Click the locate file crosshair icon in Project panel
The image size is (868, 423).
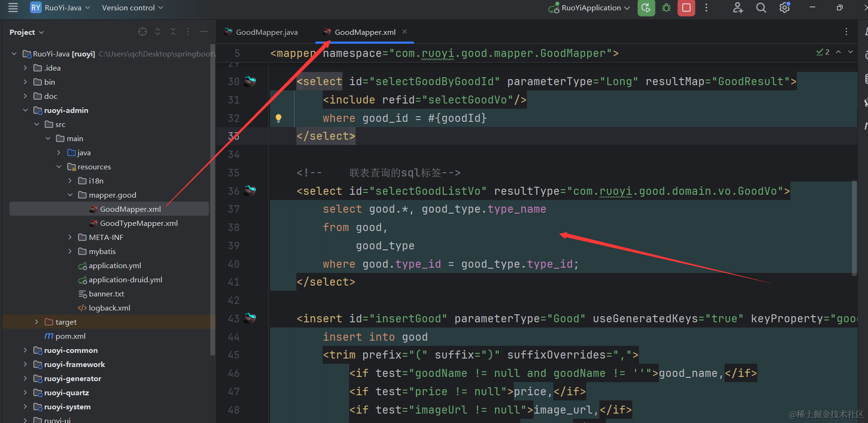pyautogui.click(x=143, y=32)
